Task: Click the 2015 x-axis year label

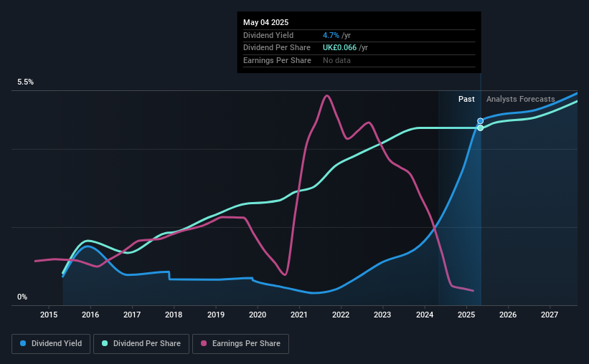Action: (49, 315)
